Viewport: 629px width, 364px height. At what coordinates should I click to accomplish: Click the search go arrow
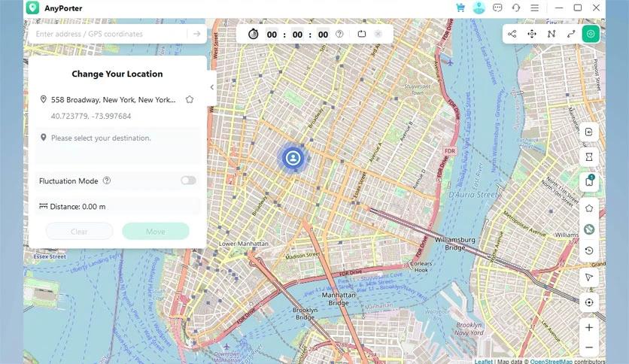coord(196,34)
